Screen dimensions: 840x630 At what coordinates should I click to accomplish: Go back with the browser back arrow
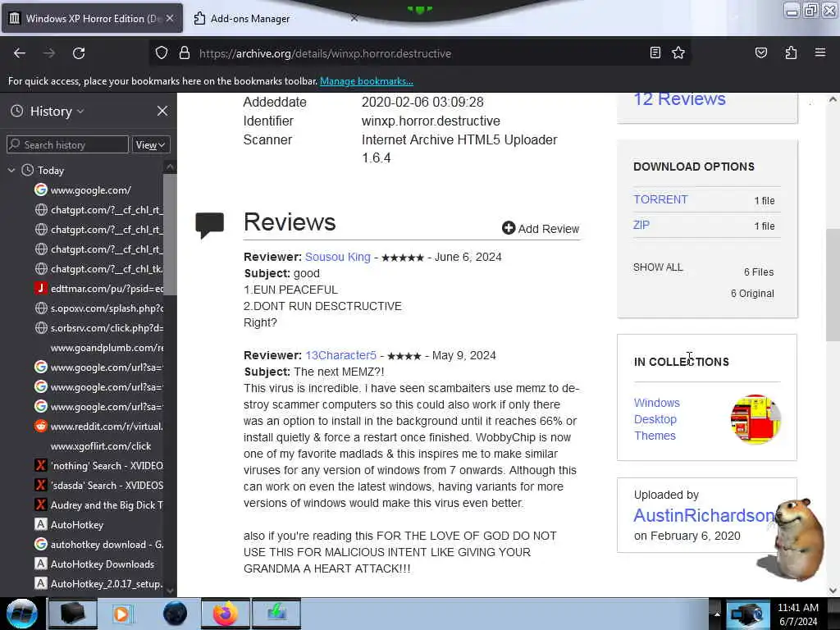pos(20,53)
